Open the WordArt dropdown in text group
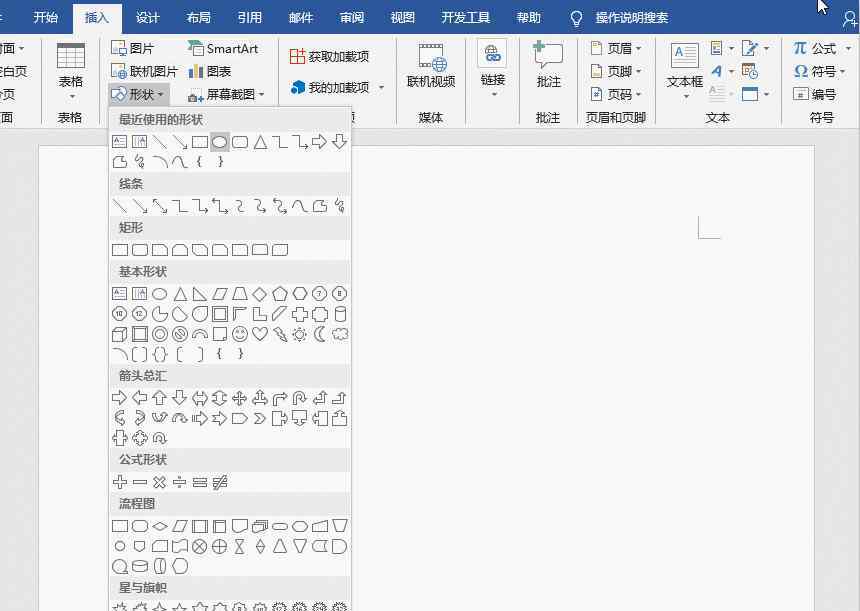Image resolution: width=860 pixels, height=611 pixels. pyautogui.click(x=722, y=71)
